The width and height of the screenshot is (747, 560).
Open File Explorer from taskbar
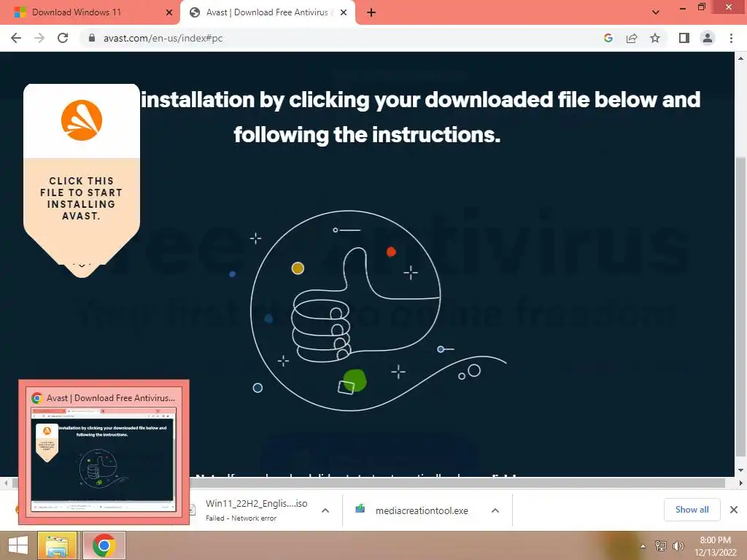click(x=57, y=545)
